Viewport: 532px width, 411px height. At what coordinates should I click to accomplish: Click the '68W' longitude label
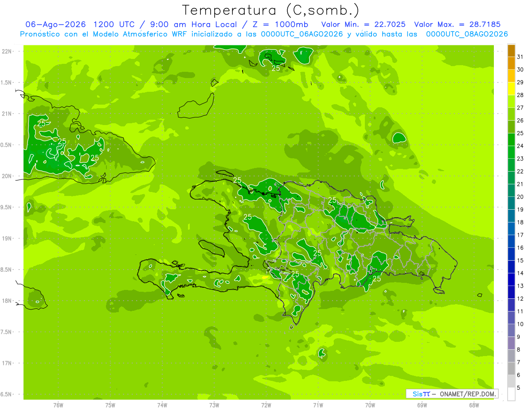473,405
